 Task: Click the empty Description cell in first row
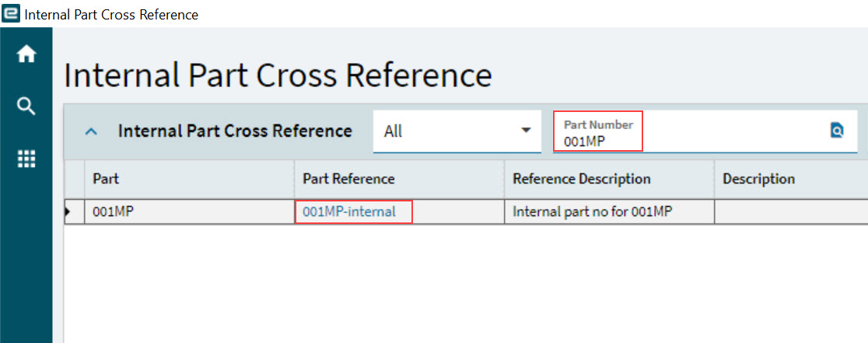tap(789, 212)
